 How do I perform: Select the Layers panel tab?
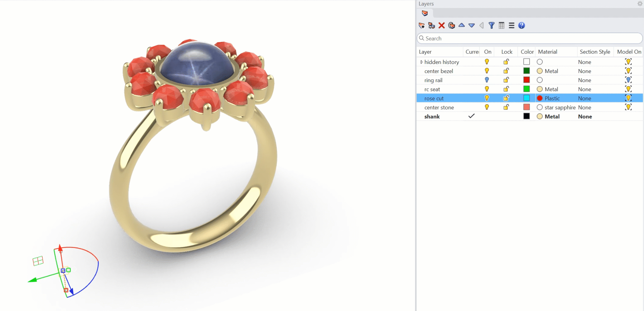click(425, 13)
